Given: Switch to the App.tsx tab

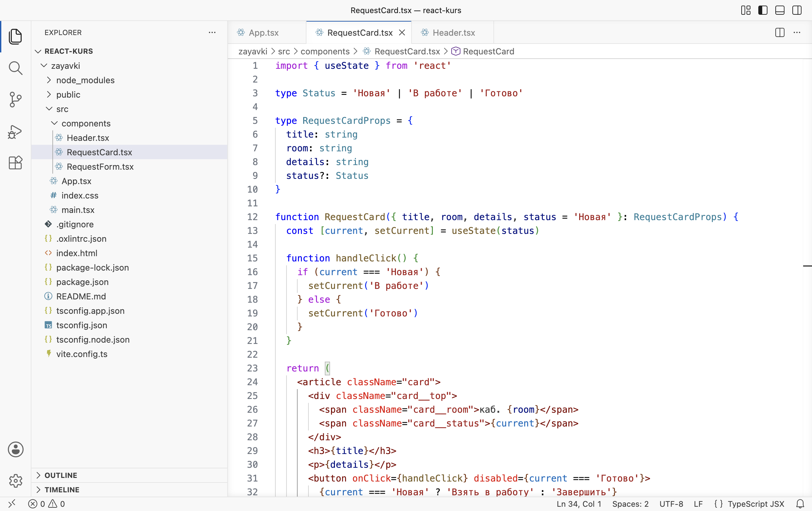Looking at the screenshot, I should click(x=267, y=33).
